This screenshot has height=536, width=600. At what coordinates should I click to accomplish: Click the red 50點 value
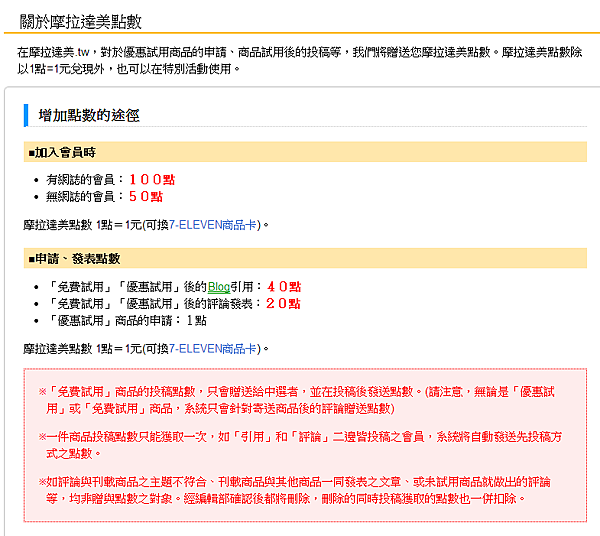[146, 197]
